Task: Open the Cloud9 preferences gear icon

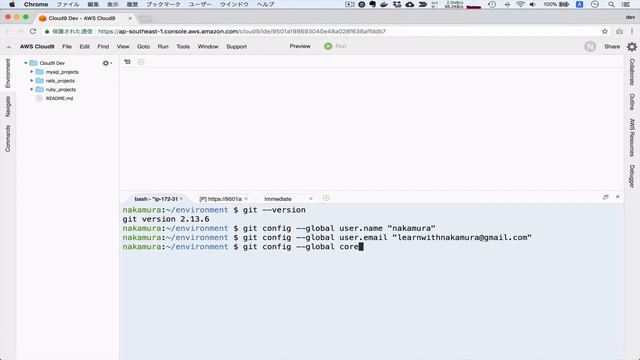Action: click(632, 47)
